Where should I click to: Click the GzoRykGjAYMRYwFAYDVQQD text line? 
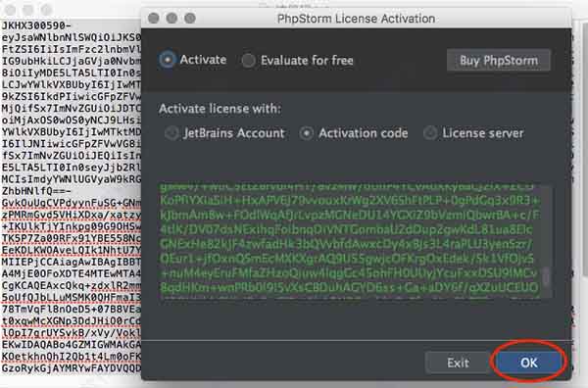(x=72, y=368)
